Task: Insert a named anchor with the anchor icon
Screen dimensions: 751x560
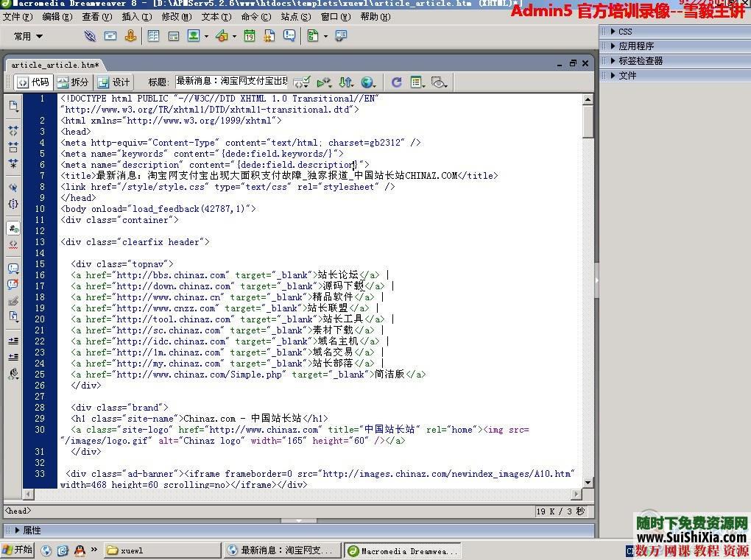Action: tap(130, 35)
